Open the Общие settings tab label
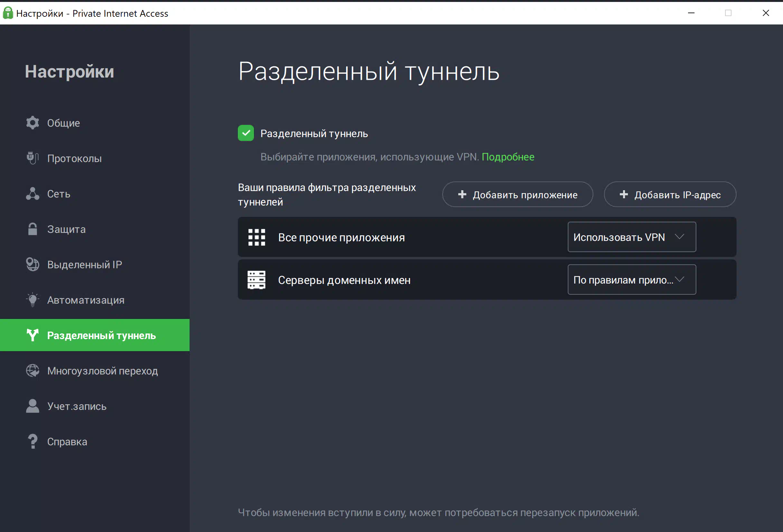The width and height of the screenshot is (783, 532). (64, 123)
